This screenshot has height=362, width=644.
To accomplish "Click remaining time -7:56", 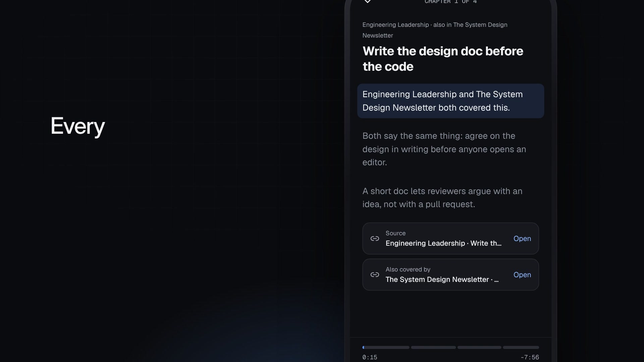I will [x=530, y=357].
